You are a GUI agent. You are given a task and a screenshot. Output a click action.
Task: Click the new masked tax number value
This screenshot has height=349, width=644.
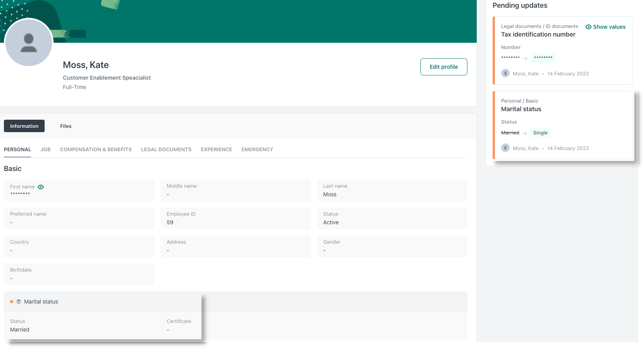543,58
